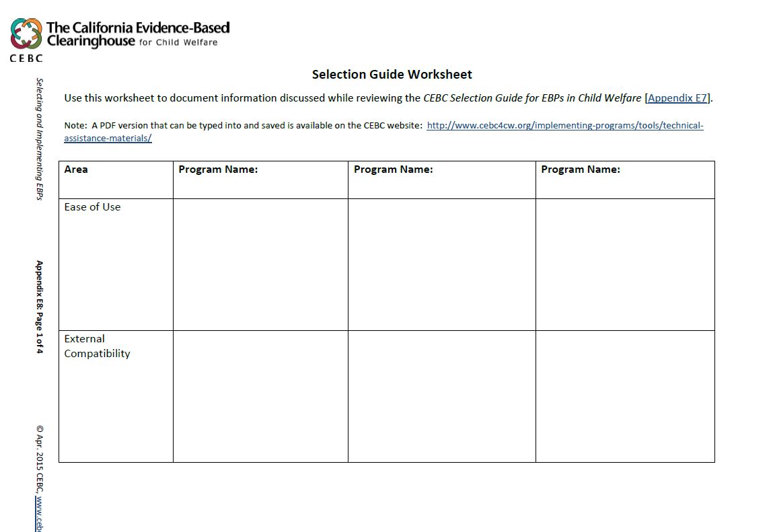The height and width of the screenshot is (532, 773).
Task: Click the Note about the typeable PDF version
Action: [269, 125]
